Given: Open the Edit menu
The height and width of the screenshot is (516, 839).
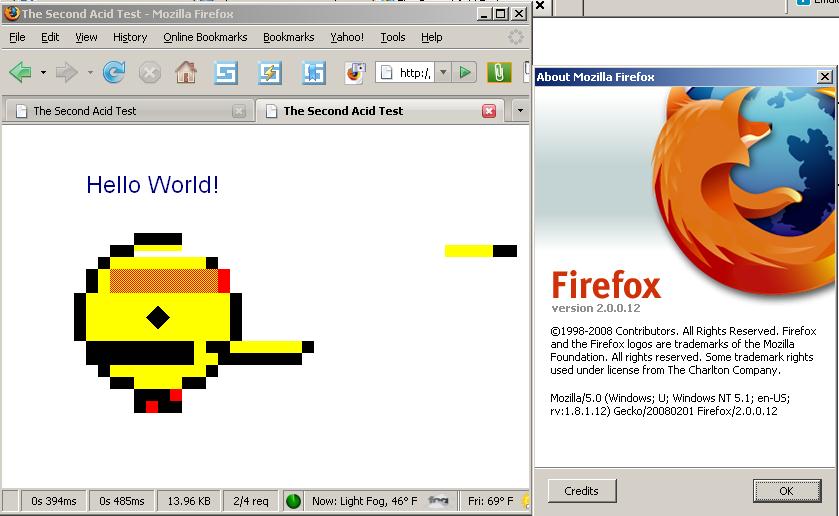Looking at the screenshot, I should click(50, 37).
